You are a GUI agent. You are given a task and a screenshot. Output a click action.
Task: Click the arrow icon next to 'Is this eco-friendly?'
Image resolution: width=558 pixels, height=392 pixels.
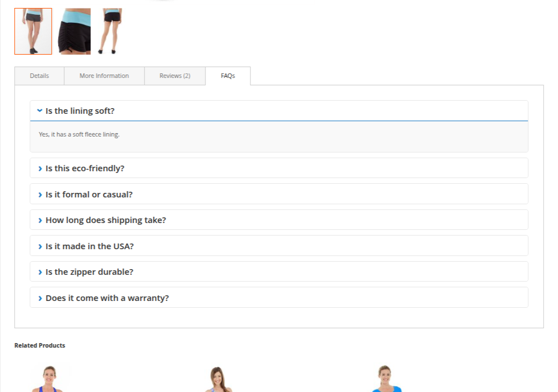(39, 168)
